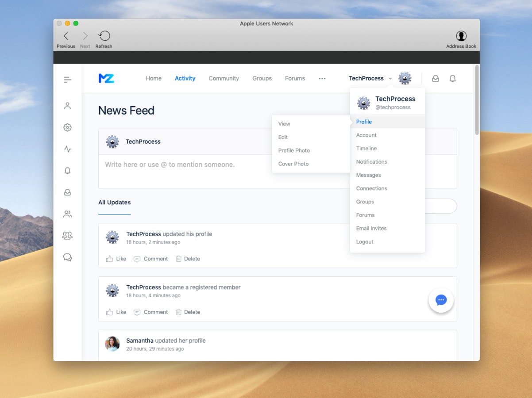Toggle the sidebar hamburger menu icon

coord(67,80)
